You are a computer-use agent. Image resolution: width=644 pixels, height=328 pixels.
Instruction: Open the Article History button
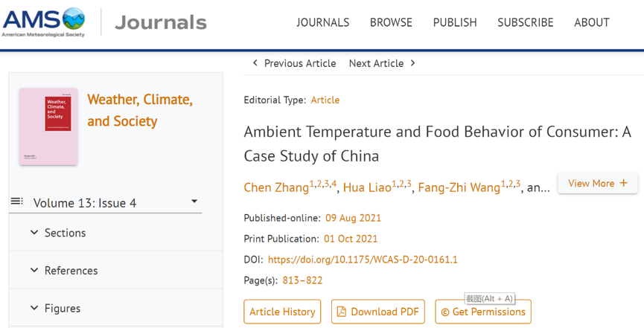(x=282, y=312)
